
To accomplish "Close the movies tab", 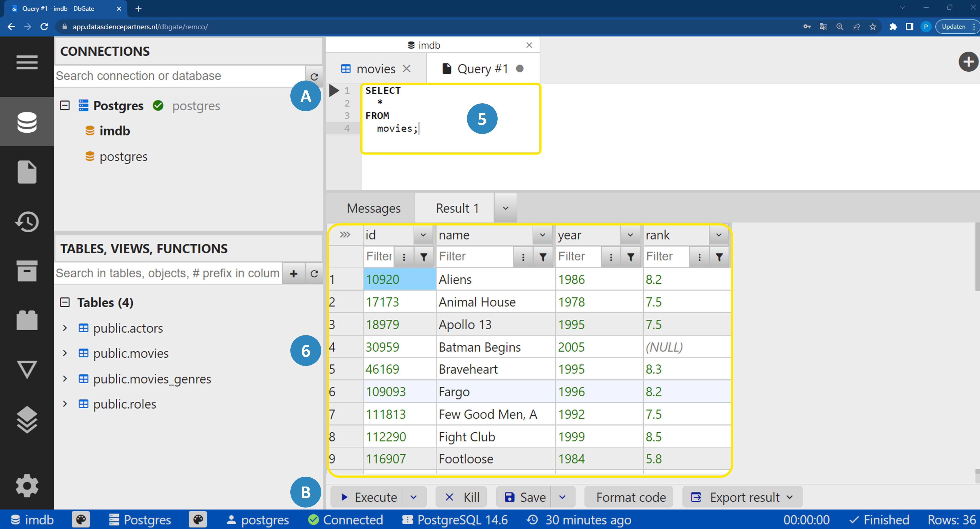I will pyautogui.click(x=406, y=68).
